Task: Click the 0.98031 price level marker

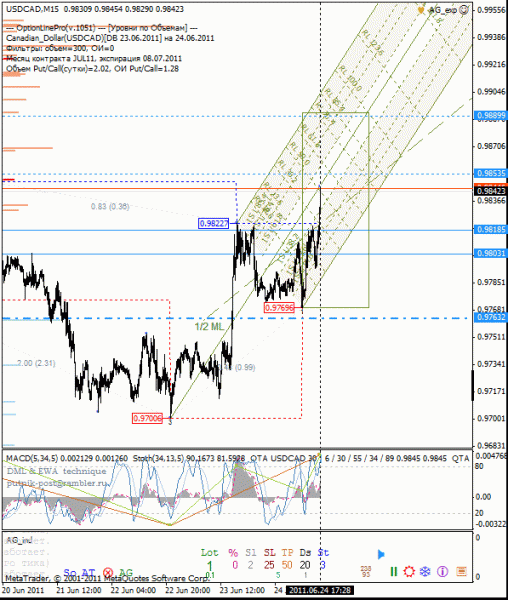Action: click(x=491, y=253)
